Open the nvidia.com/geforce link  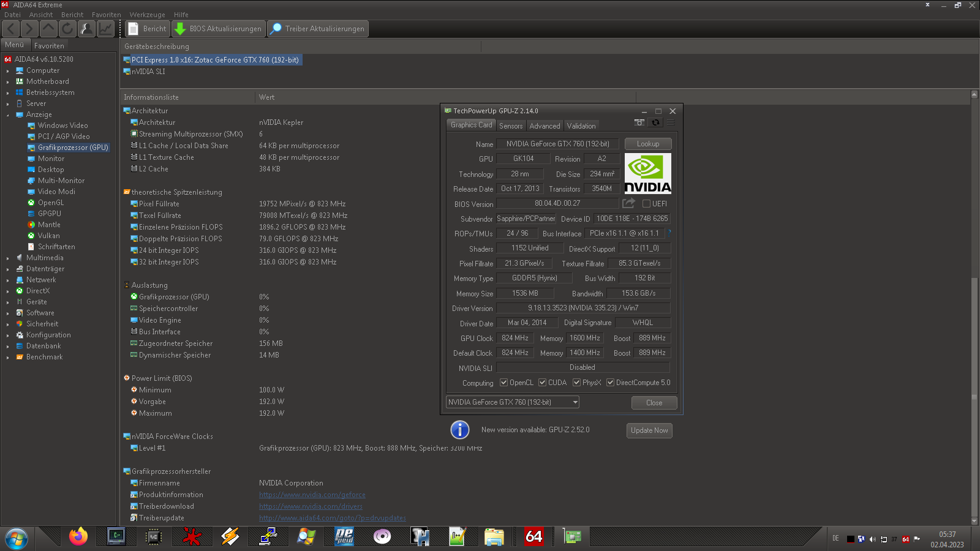pyautogui.click(x=312, y=495)
